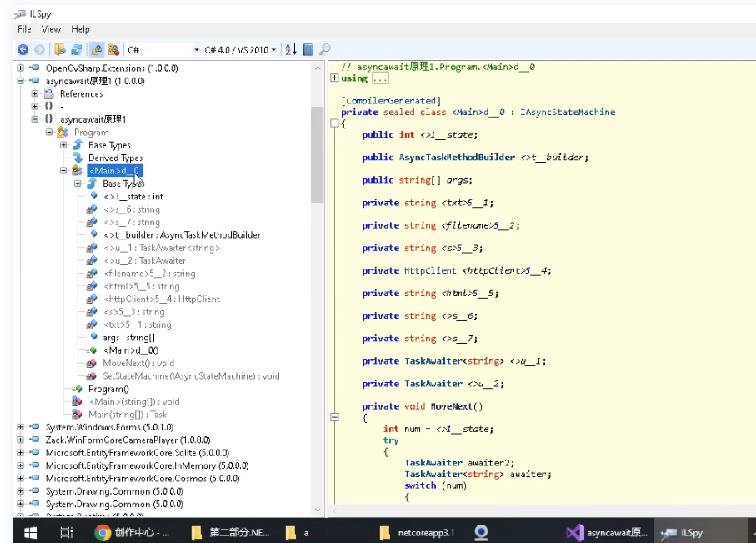Select the <Main>d__0() constructor

(x=131, y=350)
